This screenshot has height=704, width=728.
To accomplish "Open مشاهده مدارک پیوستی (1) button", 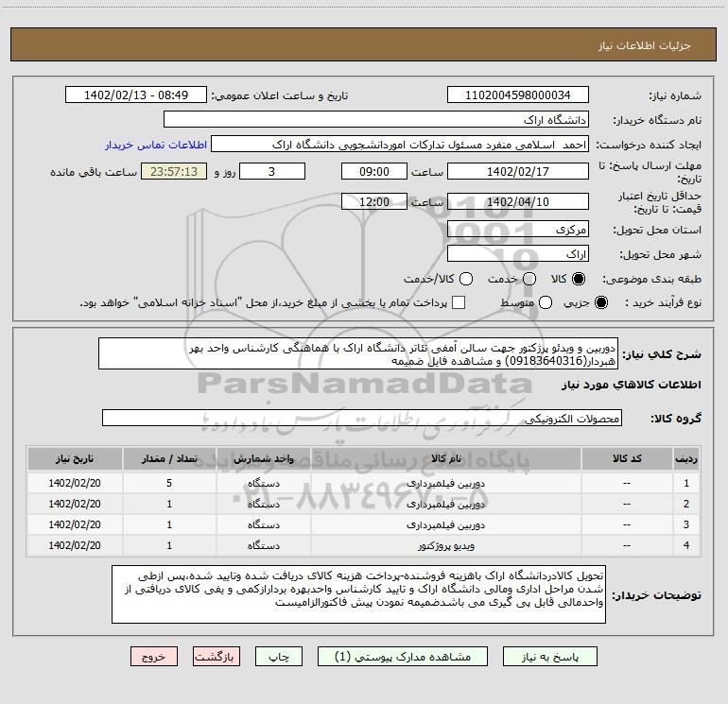I will point(403,657).
